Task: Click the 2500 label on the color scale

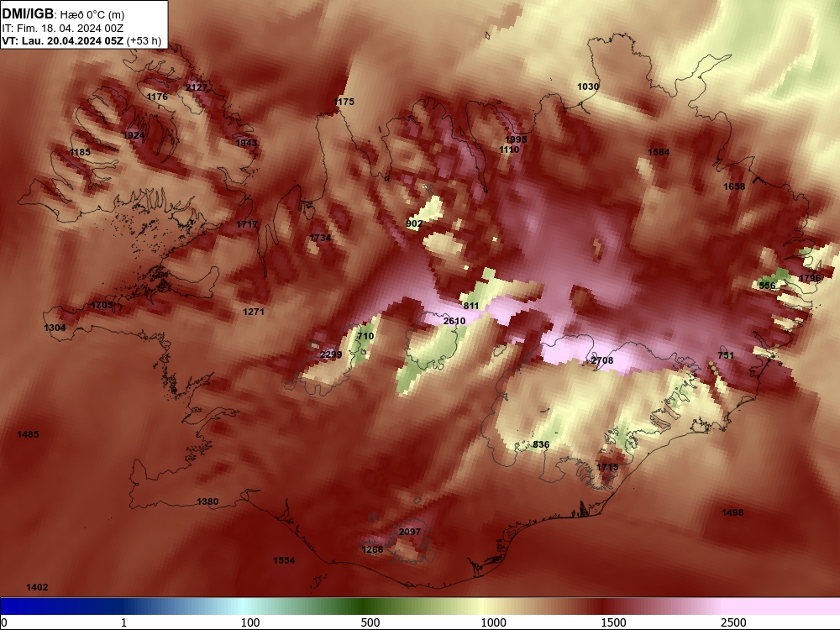Action: [733, 622]
